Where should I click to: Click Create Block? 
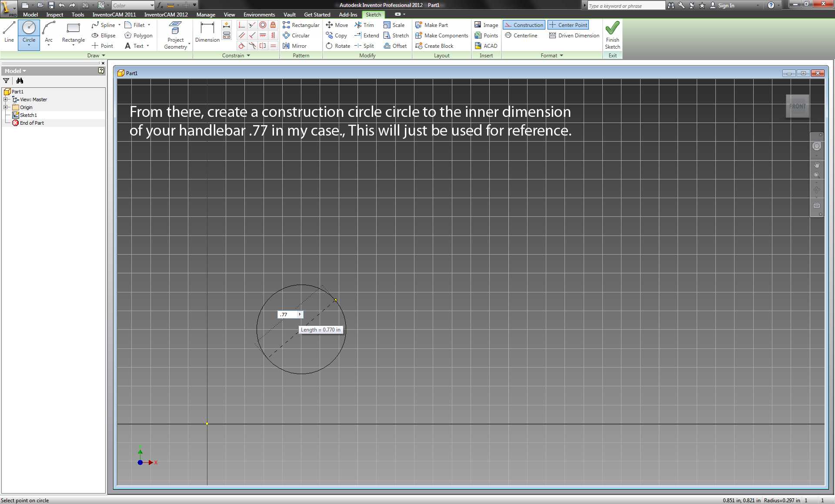tap(434, 46)
